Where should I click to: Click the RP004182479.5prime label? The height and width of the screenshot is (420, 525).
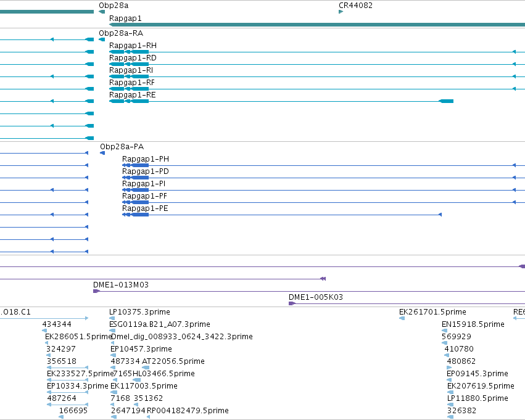188,411
